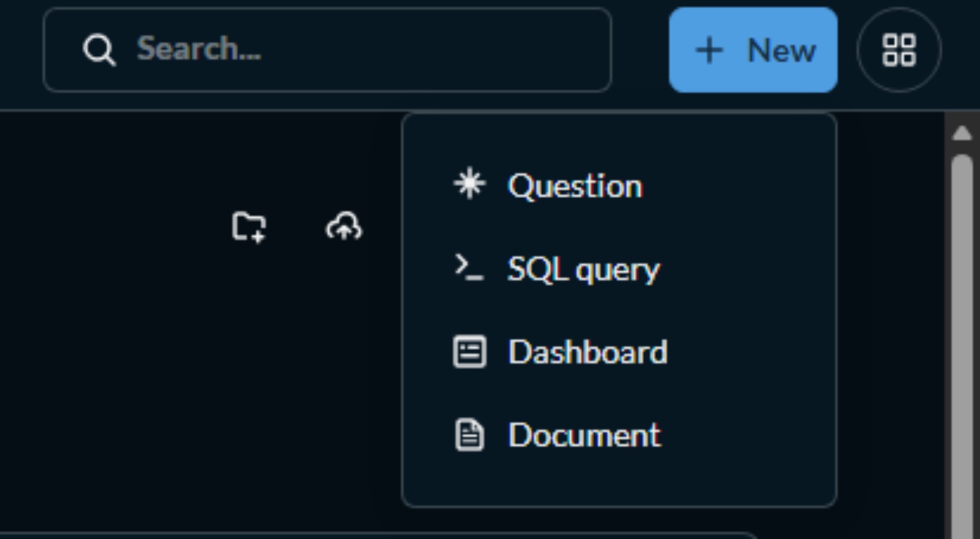
Task: Open Dashboard creation from the menu
Action: [x=588, y=352]
